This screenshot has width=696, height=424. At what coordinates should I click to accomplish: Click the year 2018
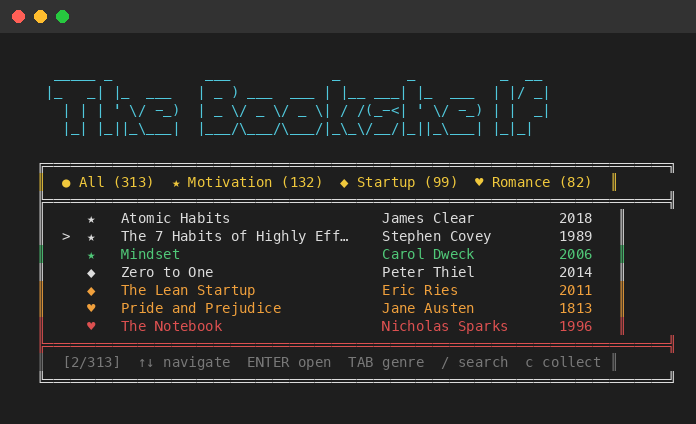575,218
